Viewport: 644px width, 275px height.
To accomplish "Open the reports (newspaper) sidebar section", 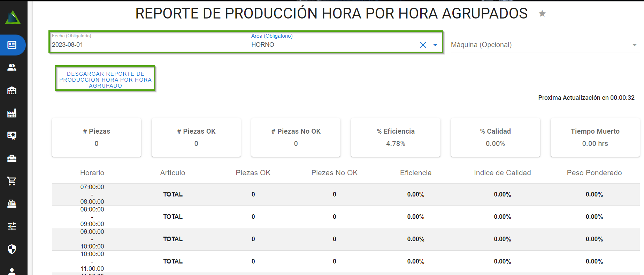I will coord(12,45).
